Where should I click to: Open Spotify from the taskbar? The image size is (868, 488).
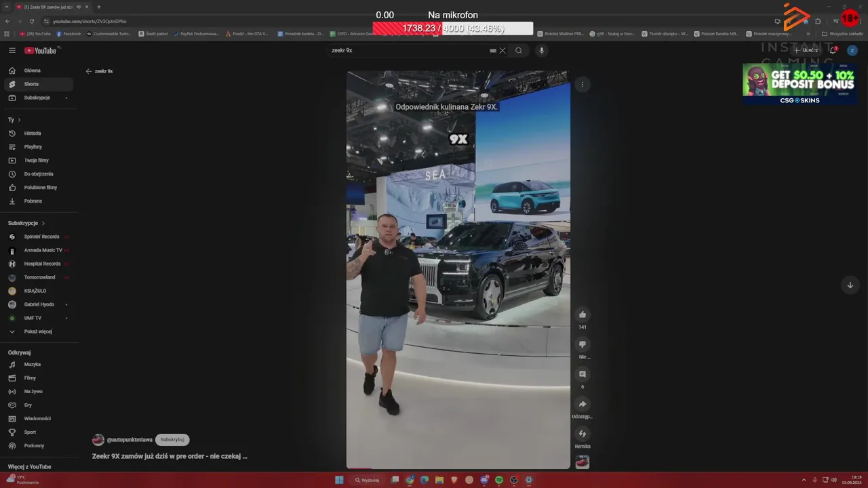coord(499,480)
